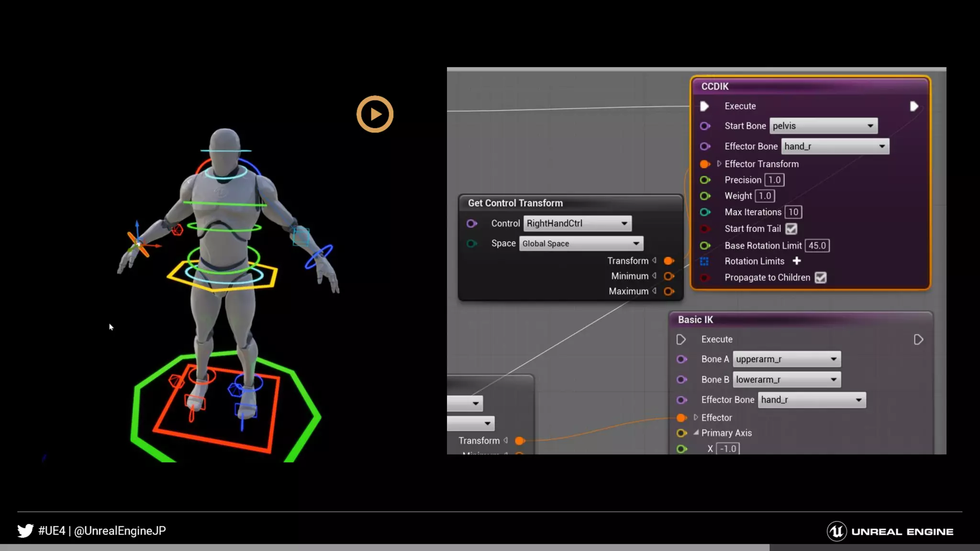Screen dimensions: 980x551
Task: Click the orange play button overlay
Action: pyautogui.click(x=375, y=114)
